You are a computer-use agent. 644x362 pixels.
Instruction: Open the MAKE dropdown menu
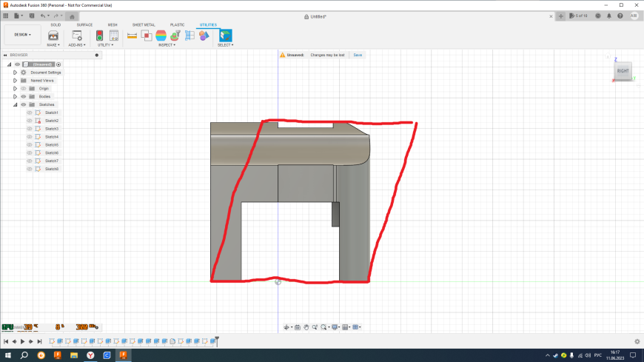point(53,45)
